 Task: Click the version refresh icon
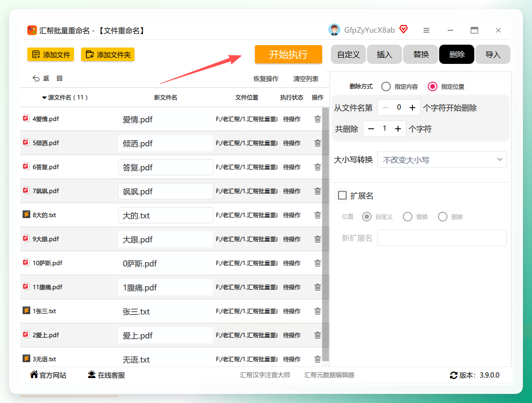point(454,375)
